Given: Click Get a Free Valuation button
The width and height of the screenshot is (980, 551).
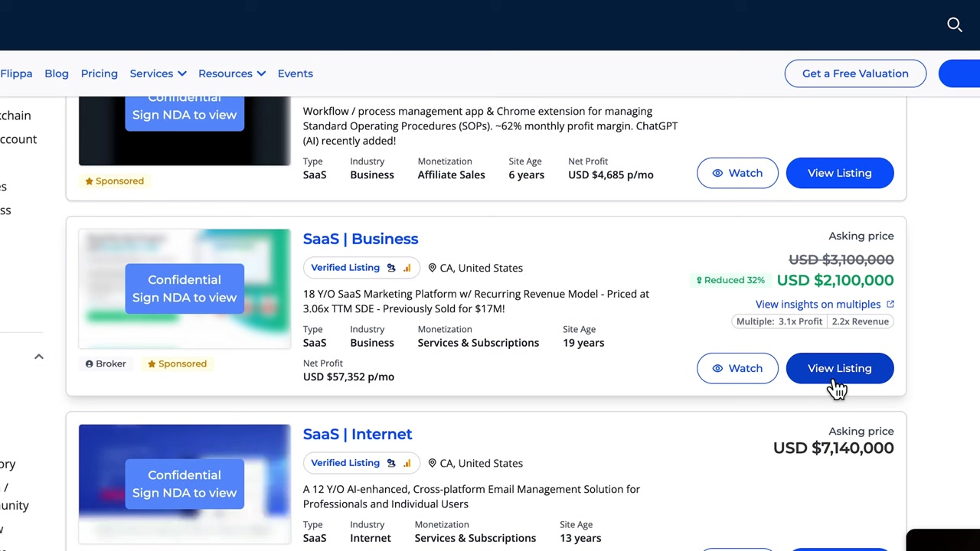Looking at the screenshot, I should [855, 73].
